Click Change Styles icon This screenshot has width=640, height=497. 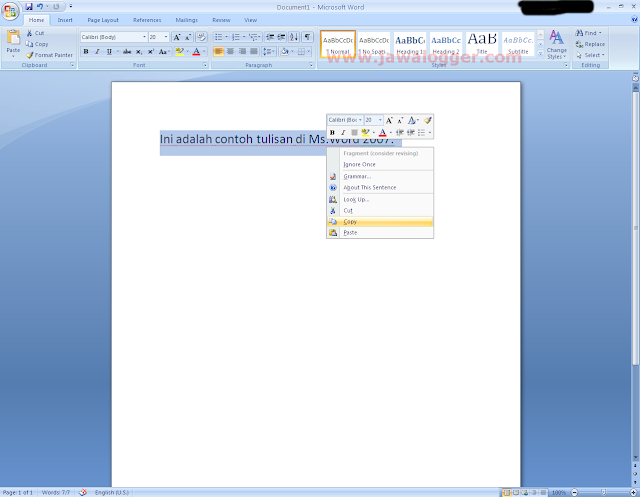point(556,44)
